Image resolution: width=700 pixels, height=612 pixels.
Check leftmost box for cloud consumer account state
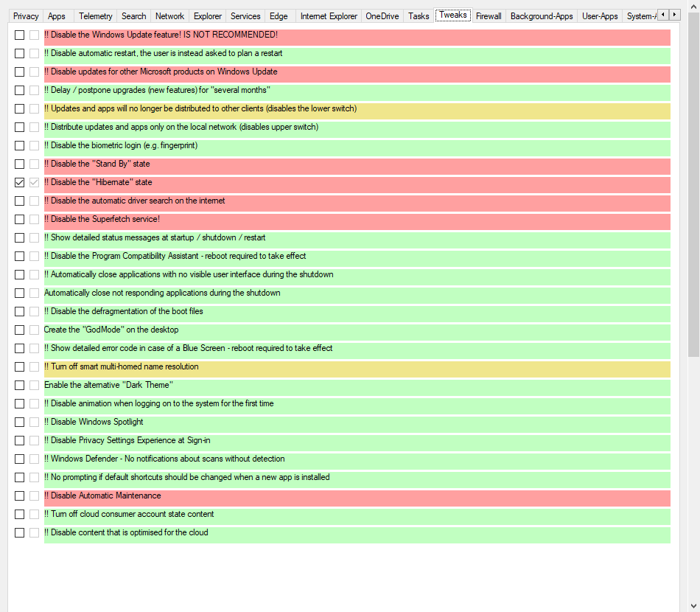click(x=20, y=514)
